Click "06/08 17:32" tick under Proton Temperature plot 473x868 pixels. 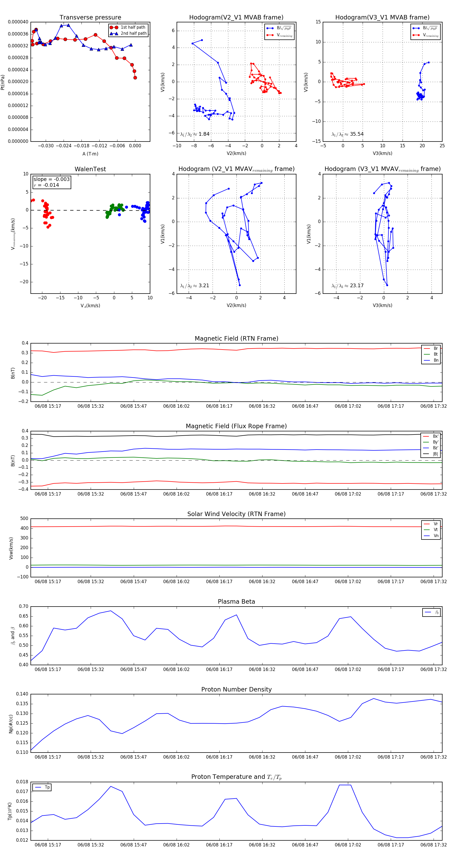click(434, 845)
